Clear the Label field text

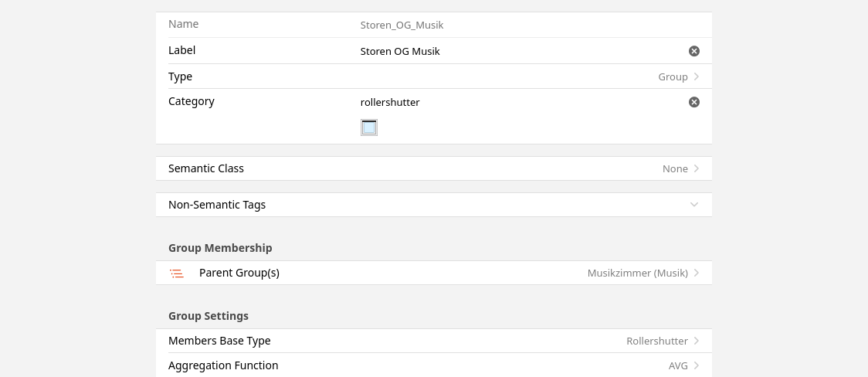click(x=694, y=51)
